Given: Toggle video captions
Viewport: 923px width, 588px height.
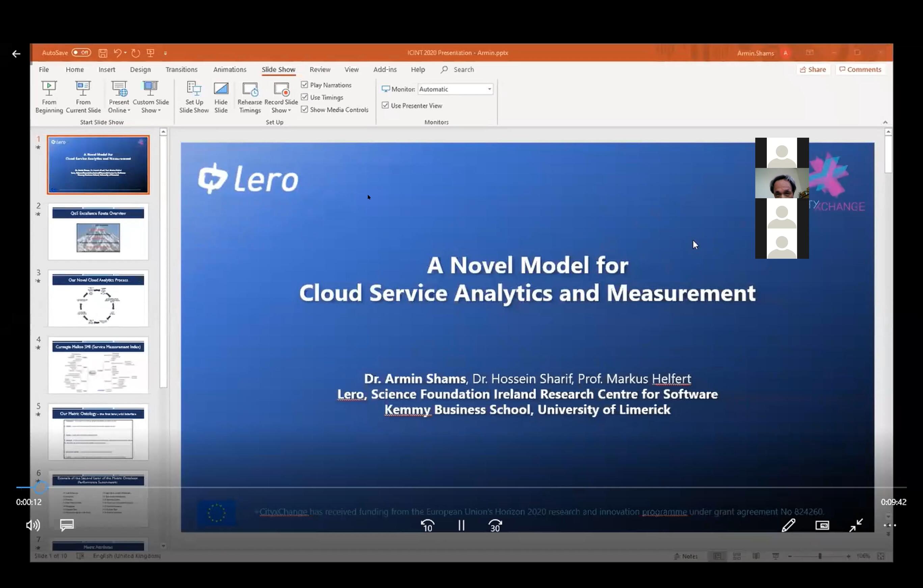Looking at the screenshot, I should 67,525.
